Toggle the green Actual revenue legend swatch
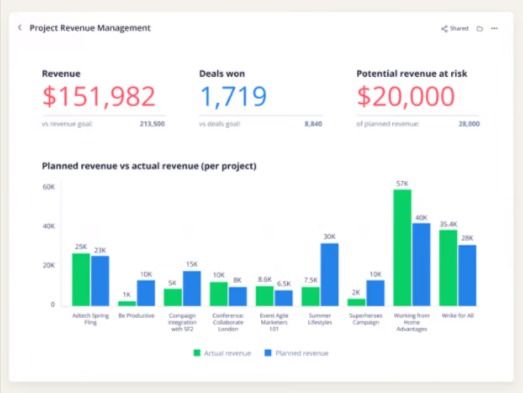523x393 pixels. point(197,353)
